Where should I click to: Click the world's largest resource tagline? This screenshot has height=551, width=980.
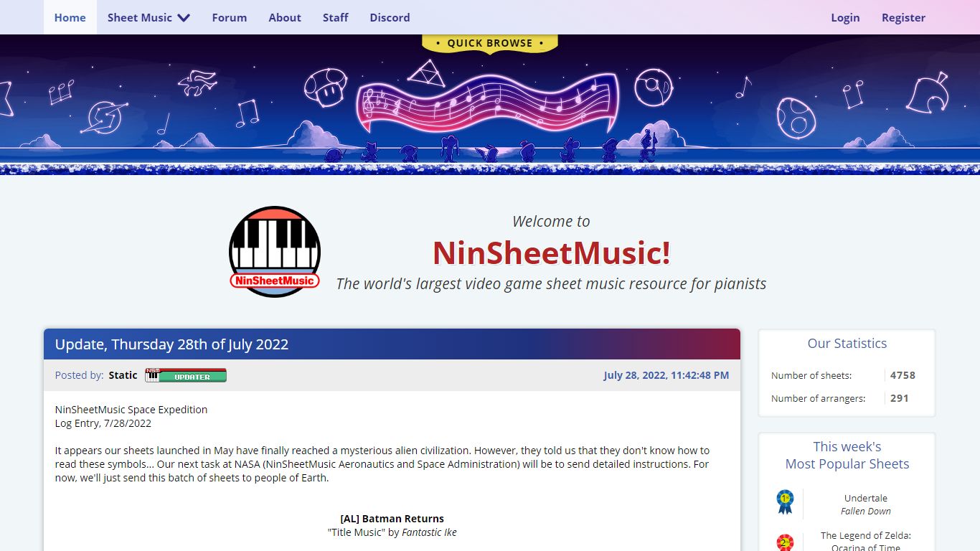[x=551, y=284]
